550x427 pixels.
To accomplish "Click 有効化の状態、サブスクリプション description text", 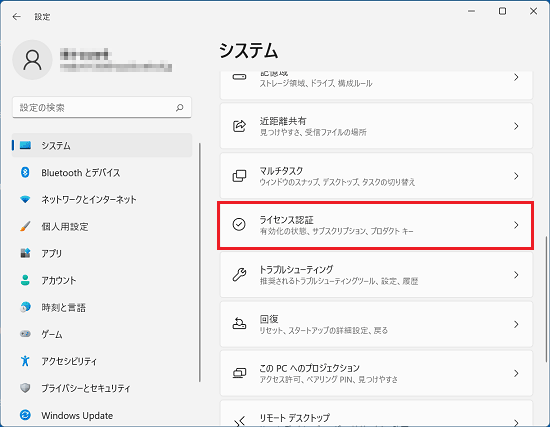I will [336, 231].
